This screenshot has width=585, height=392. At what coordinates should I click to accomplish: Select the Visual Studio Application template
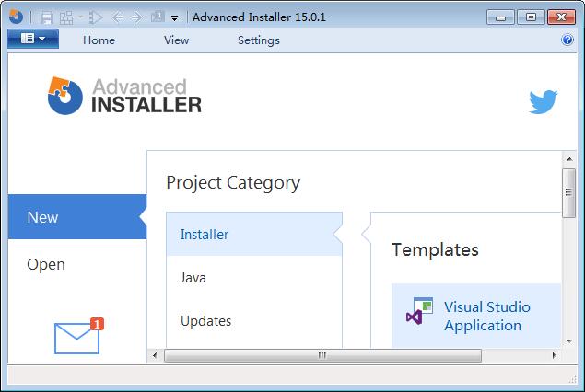coord(476,316)
